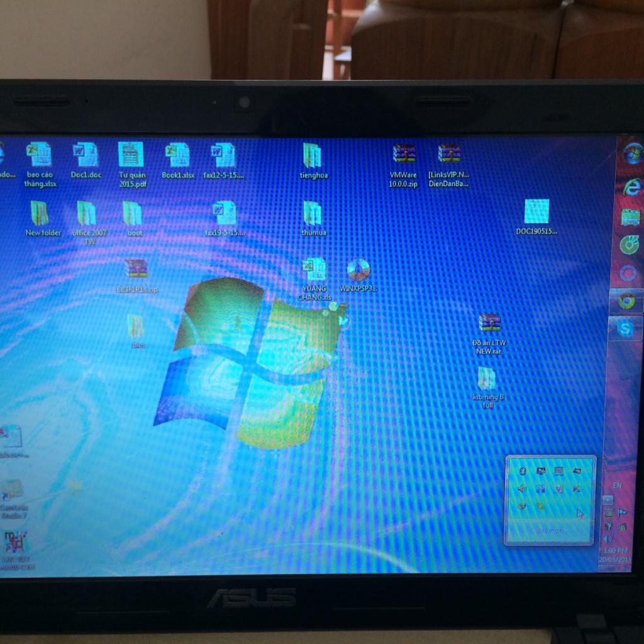Open the office 2007 TW folder
644x644 pixels.
(89, 223)
